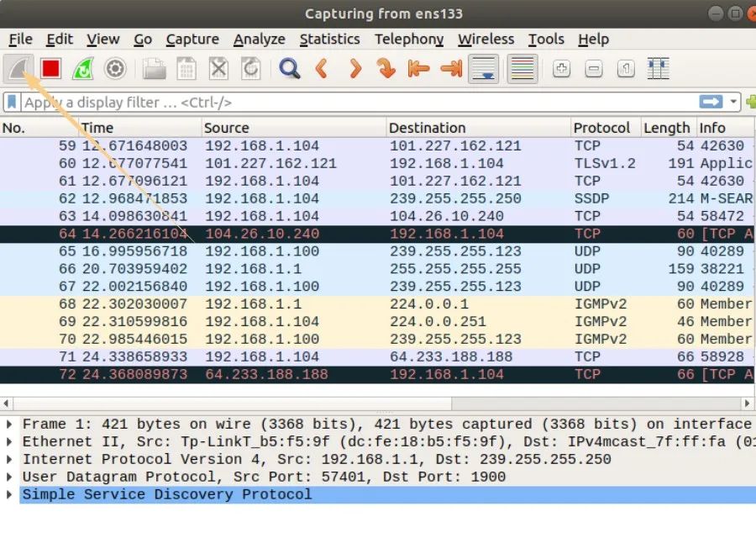The image size is (756, 538).
Task: Reset text to normal size
Action: pyautogui.click(x=626, y=69)
